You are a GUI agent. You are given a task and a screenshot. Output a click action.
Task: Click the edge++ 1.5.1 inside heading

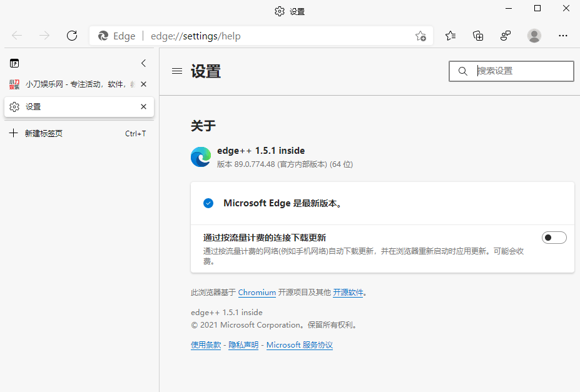coord(261,151)
